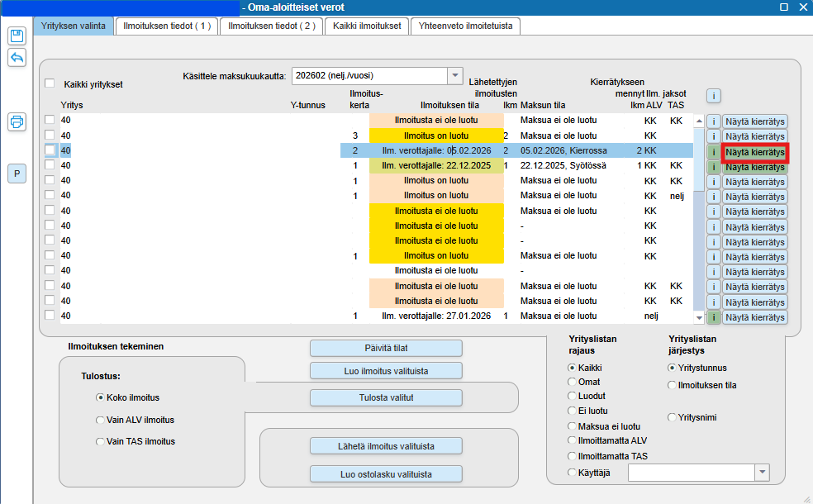Open info icon for the 05.02.2026 row

[x=714, y=152]
